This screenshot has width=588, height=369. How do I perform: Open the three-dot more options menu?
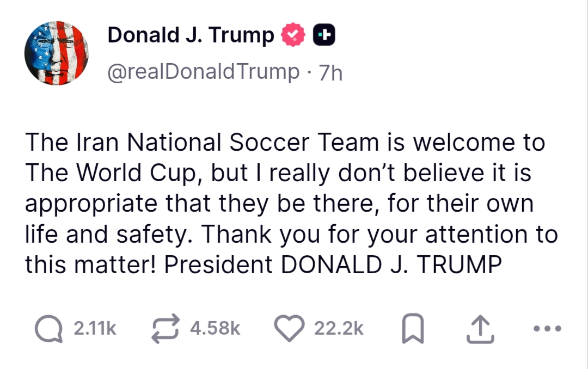(546, 329)
